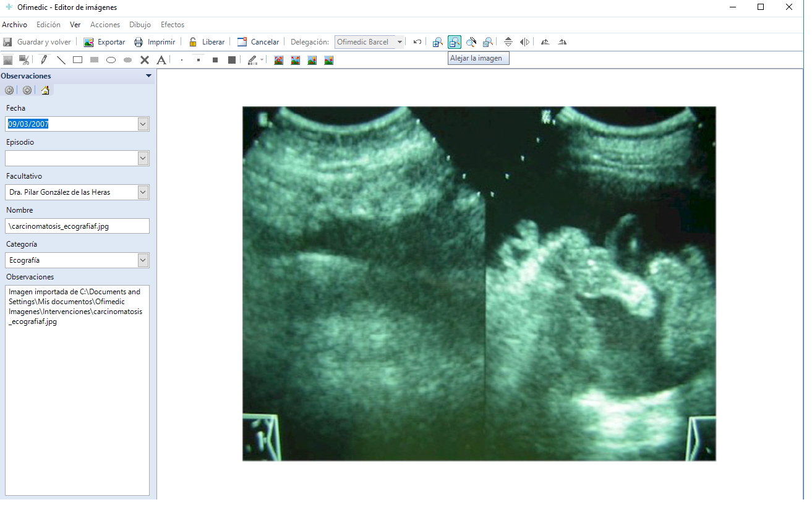The image size is (812, 510).
Task: Select the text tool with letter A
Action: coord(161,60)
